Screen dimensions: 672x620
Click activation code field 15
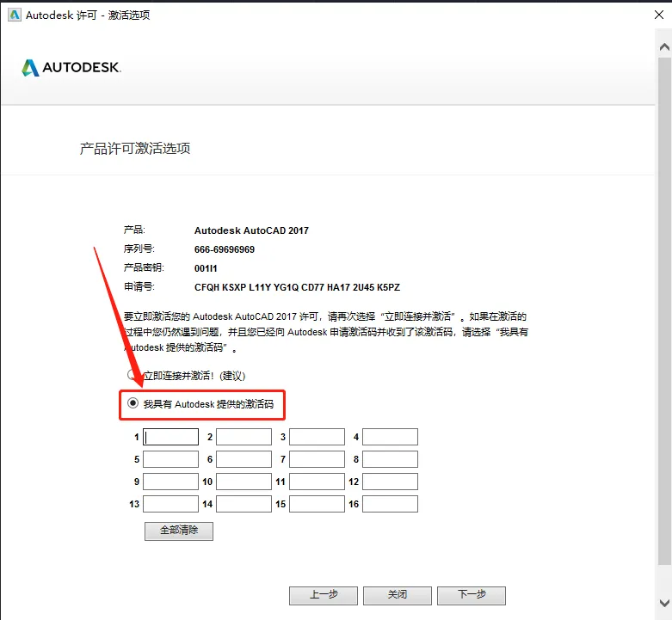tap(318, 504)
